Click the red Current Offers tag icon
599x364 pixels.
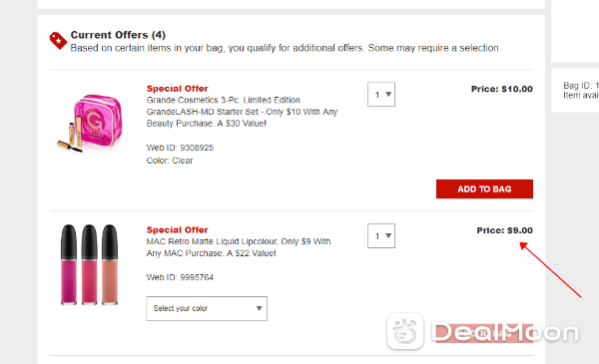coord(58,40)
